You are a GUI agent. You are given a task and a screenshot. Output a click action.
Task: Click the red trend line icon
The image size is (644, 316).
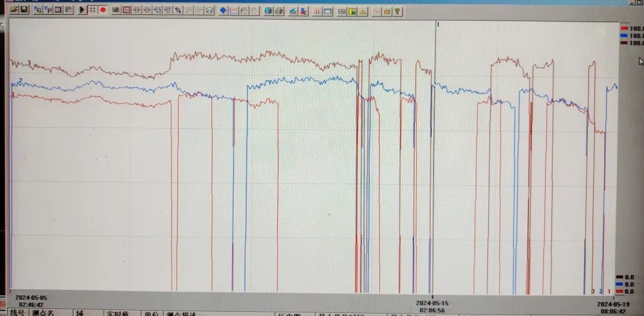(x=377, y=11)
